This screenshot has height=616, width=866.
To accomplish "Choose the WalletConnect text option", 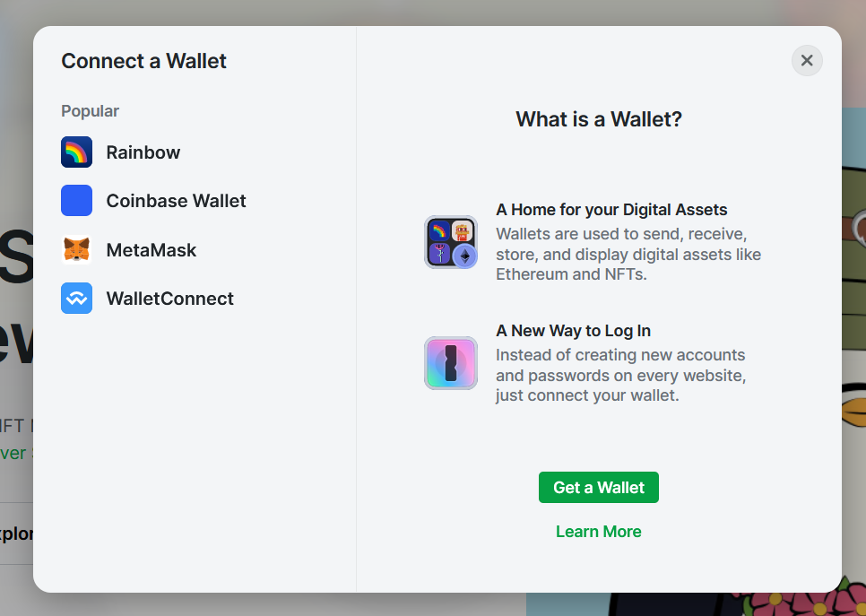I will click(x=170, y=299).
